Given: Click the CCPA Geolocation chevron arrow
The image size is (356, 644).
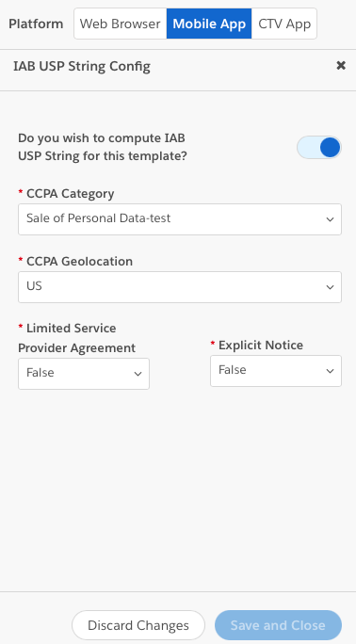Looking at the screenshot, I should tap(330, 287).
